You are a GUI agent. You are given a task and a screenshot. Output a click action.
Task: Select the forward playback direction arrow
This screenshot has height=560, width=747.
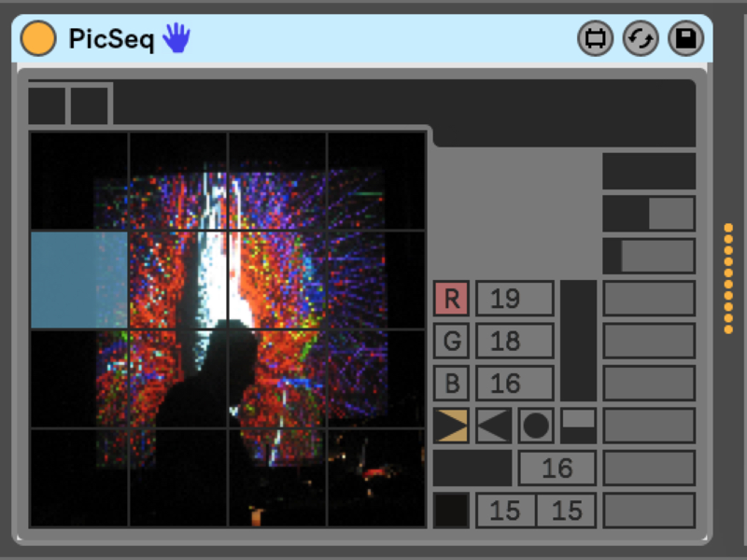tap(451, 426)
